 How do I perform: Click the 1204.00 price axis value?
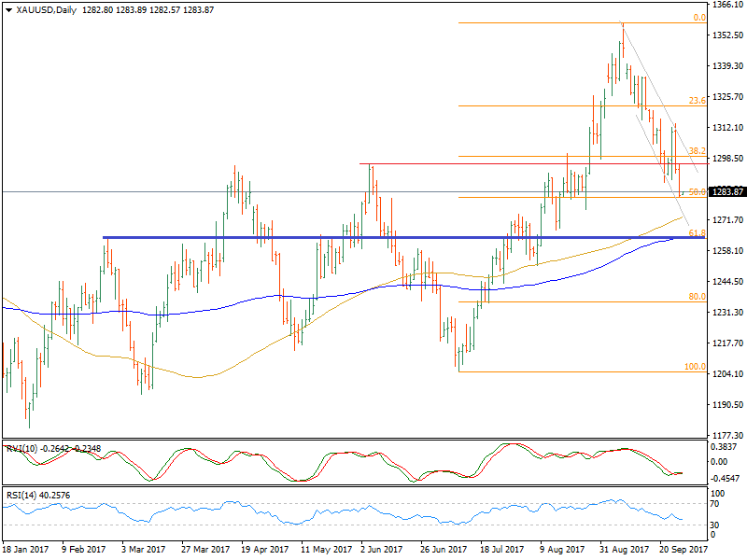[726, 374]
